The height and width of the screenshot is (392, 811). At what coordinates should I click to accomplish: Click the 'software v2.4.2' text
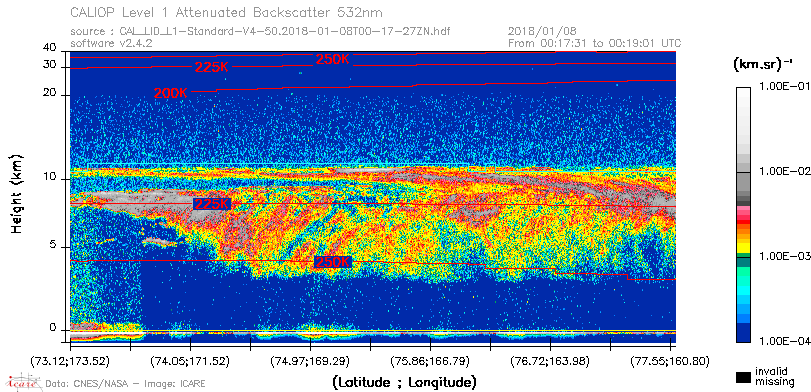(x=111, y=43)
